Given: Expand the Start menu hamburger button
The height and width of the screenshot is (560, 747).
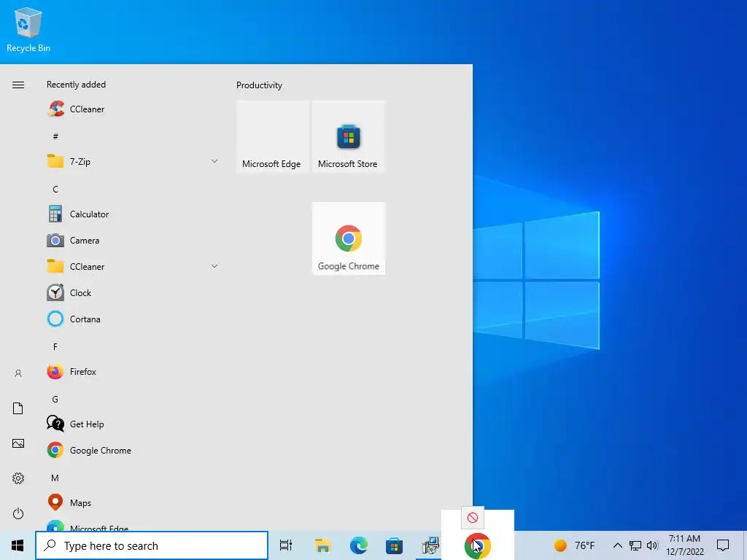Looking at the screenshot, I should [x=18, y=85].
